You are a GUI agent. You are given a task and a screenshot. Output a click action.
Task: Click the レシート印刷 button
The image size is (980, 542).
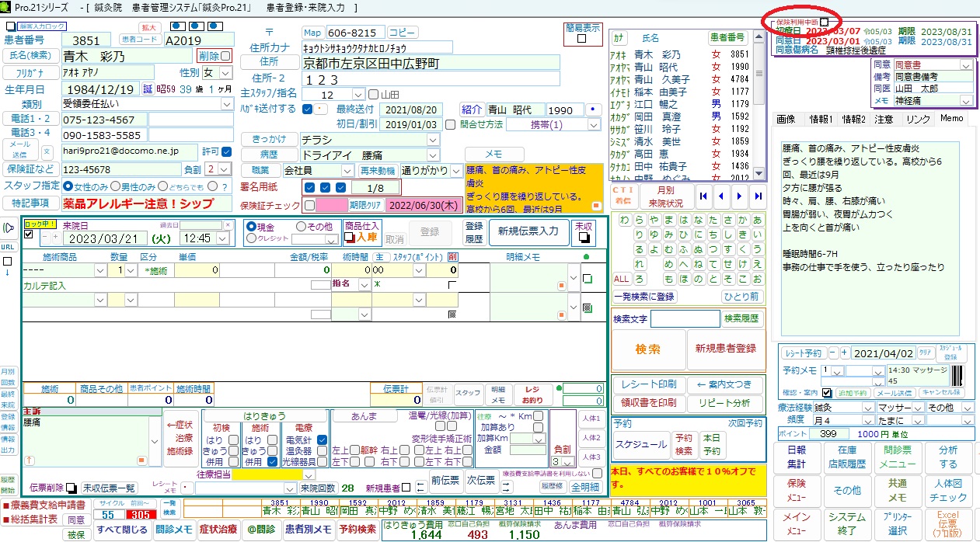coord(650,384)
